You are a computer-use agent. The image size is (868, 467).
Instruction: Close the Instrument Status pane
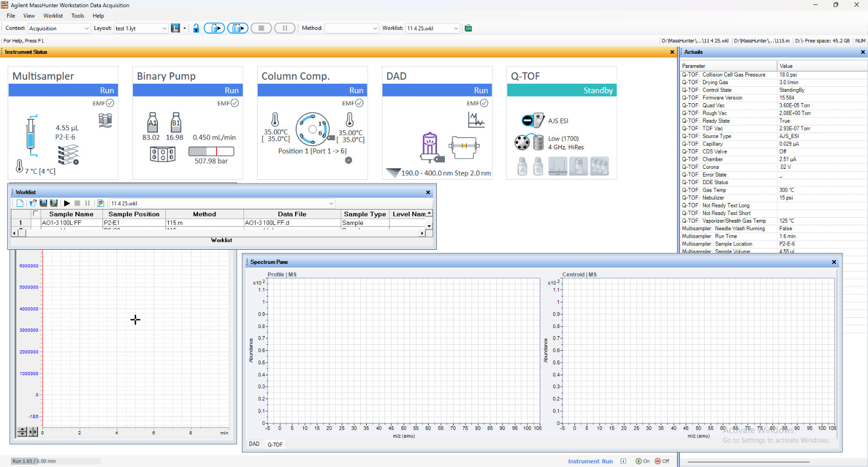(x=672, y=52)
